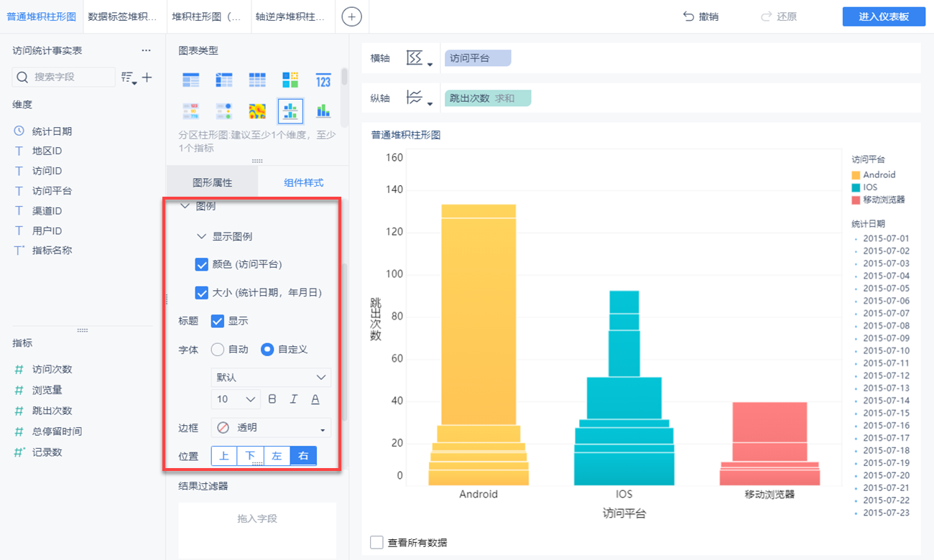Screen dimensions: 934x560
Task: Open the 边框 透明 border dropdown
Action: tap(271, 428)
